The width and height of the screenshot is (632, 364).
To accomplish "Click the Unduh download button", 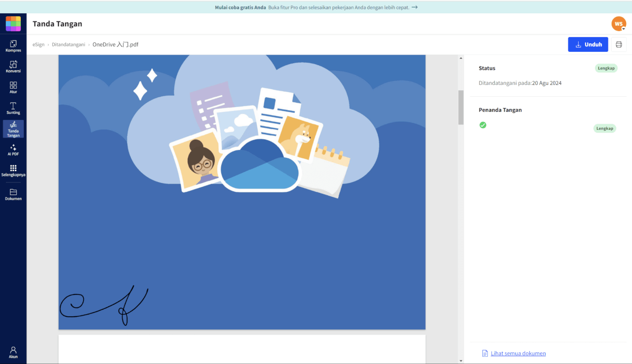I will (588, 44).
